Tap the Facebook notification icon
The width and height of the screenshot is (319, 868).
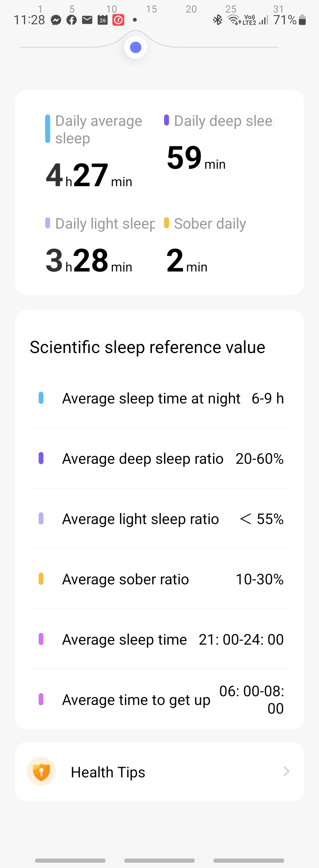pos(71,20)
